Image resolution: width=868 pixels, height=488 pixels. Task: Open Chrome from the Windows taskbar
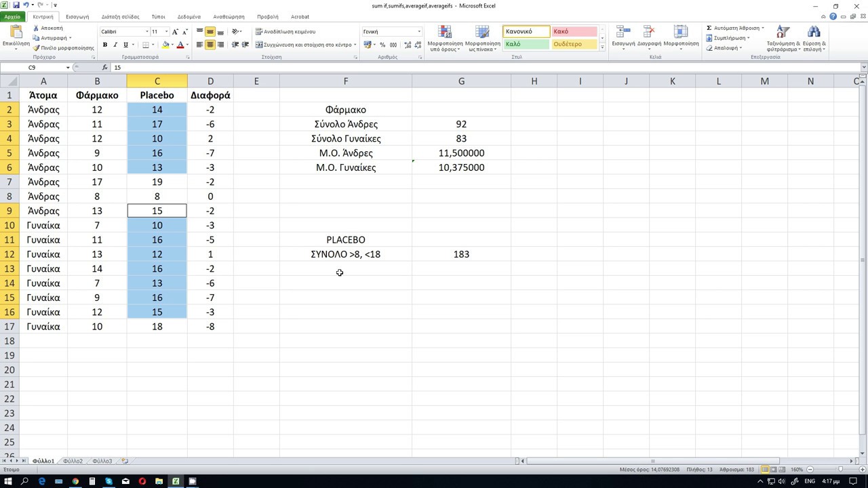point(75,481)
